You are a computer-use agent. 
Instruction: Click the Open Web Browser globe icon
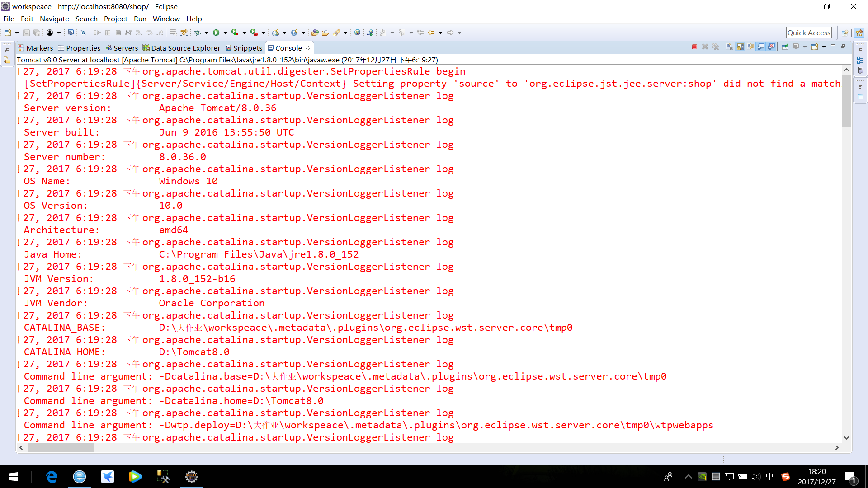(357, 33)
